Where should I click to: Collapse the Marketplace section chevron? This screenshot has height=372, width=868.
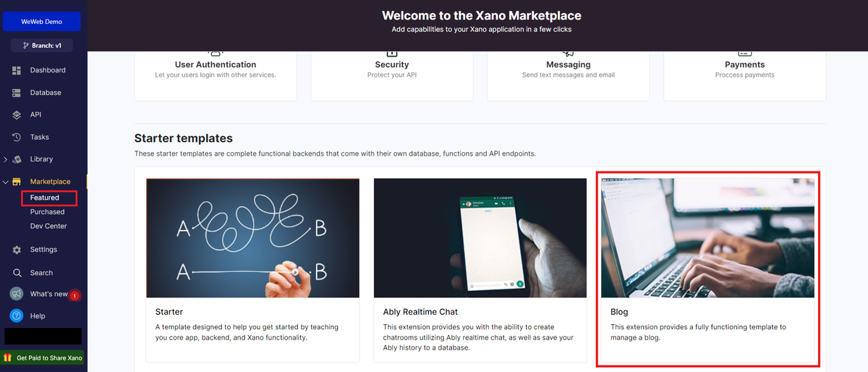6,182
